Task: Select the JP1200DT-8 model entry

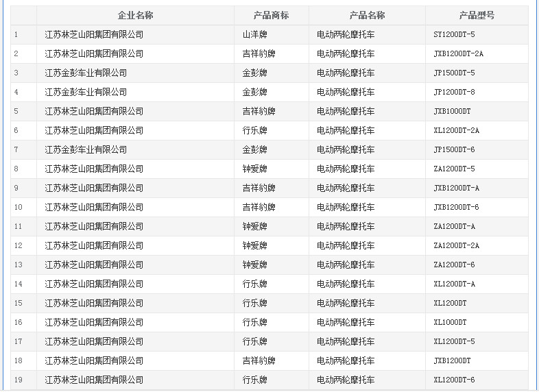Action: pyautogui.click(x=454, y=92)
